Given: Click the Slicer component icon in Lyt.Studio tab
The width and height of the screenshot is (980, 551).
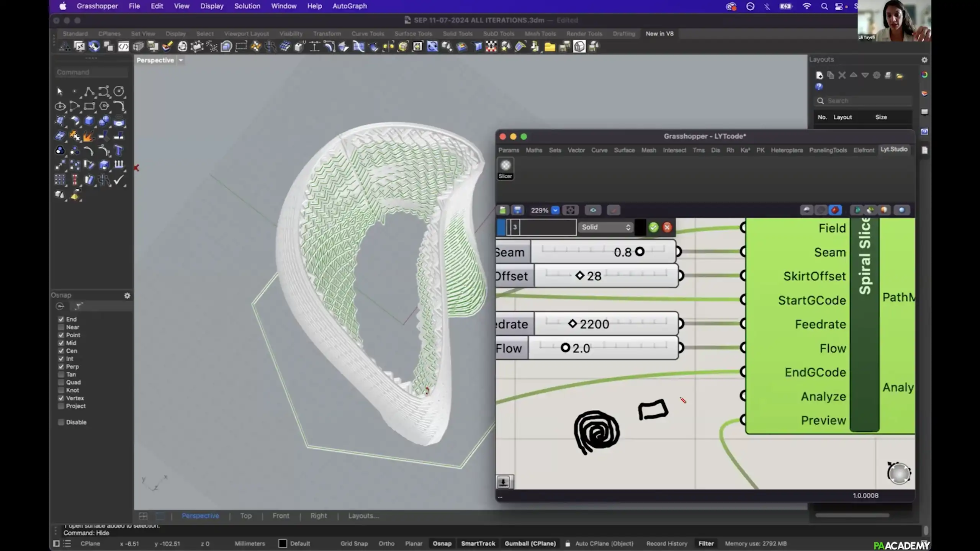Looking at the screenshot, I should [x=505, y=166].
